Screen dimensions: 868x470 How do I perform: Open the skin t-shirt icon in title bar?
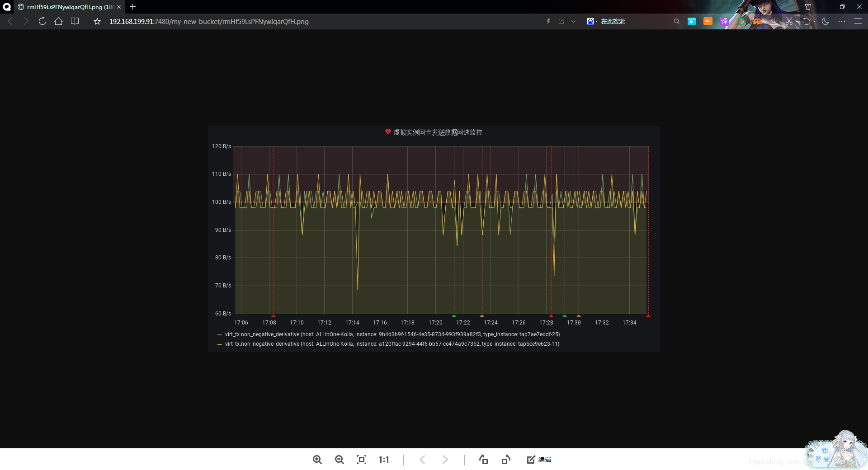(x=808, y=7)
